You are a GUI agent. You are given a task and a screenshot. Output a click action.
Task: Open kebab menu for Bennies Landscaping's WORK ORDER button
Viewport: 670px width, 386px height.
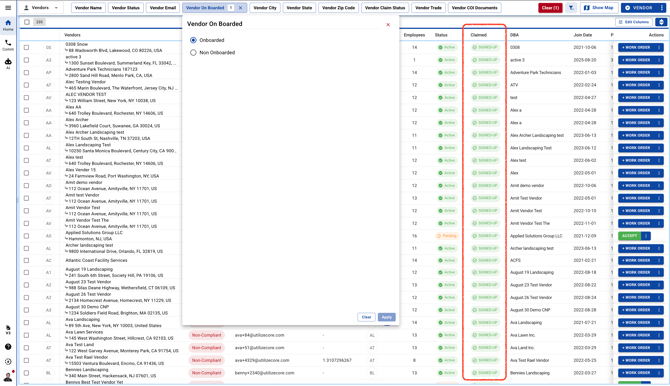[659, 373]
